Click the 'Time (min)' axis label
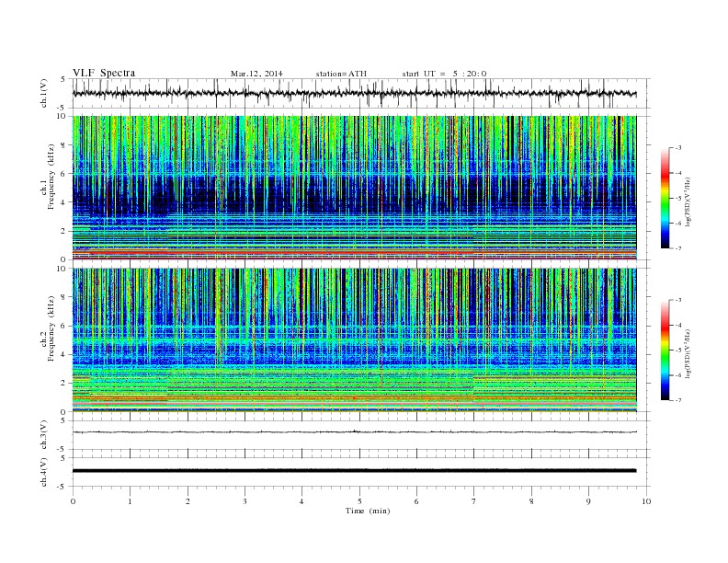Image resolution: width=728 pixels, height=563 pixels. 368,511
